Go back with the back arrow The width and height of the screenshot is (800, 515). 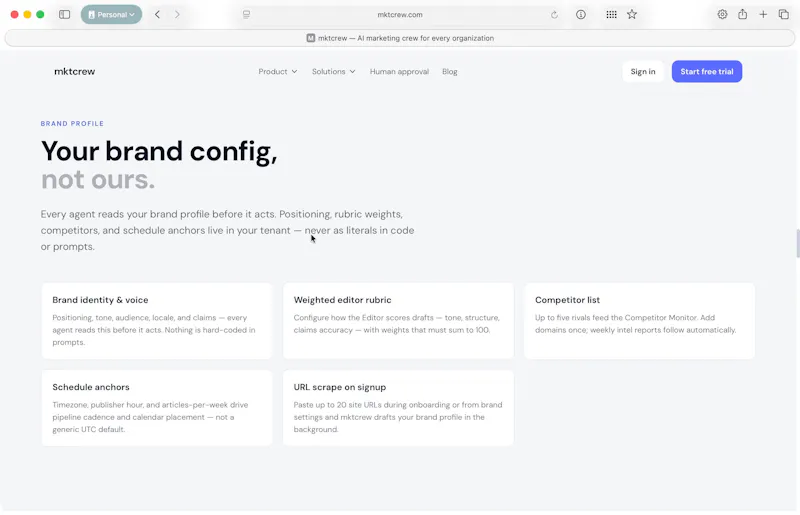158,14
